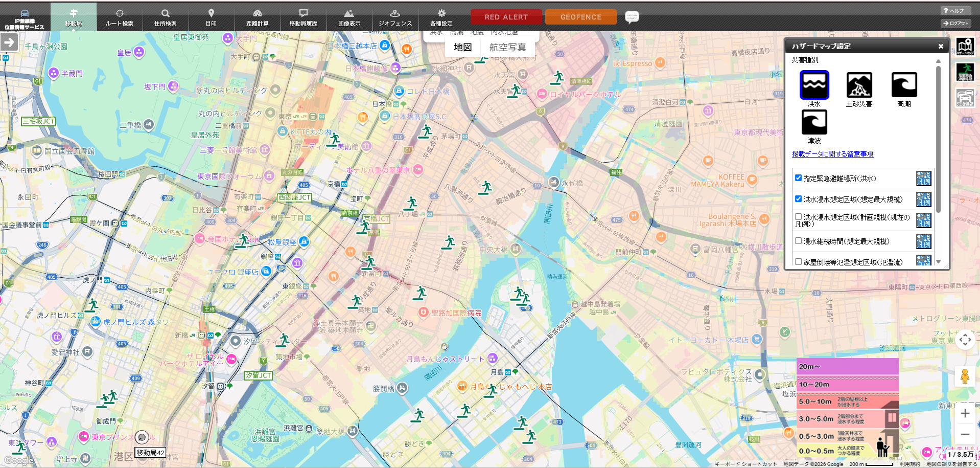Select the 高潮 storm surge icon
Screen dimensions: 980x468
point(904,85)
